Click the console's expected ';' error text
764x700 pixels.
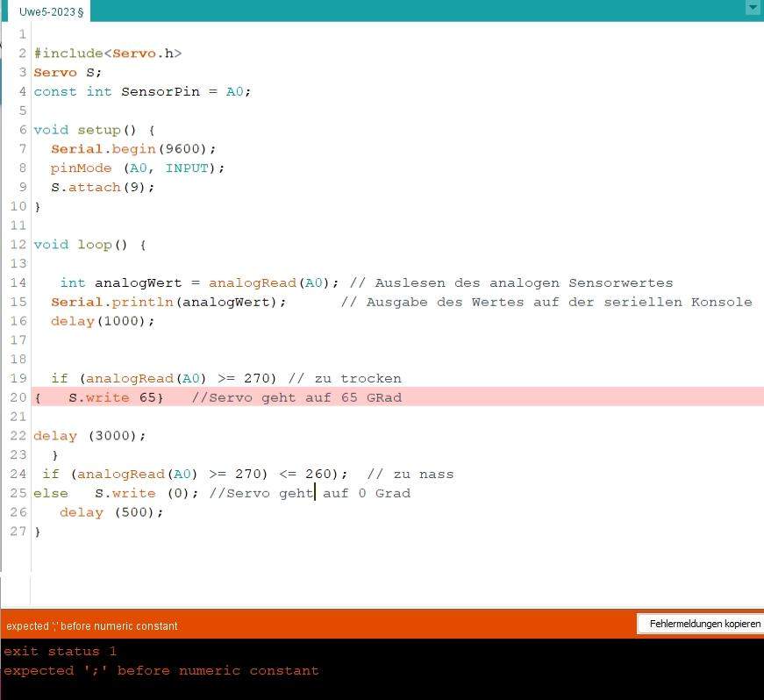(161, 670)
